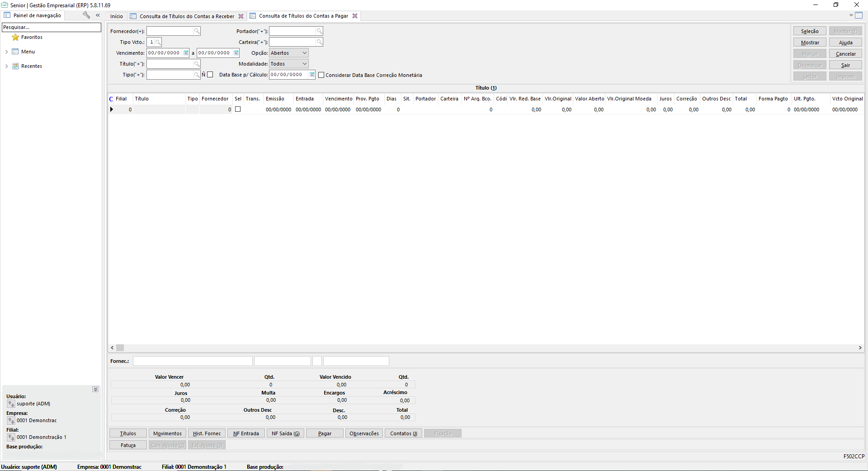Click the Fatura button
868x471 pixels.
pos(128,445)
